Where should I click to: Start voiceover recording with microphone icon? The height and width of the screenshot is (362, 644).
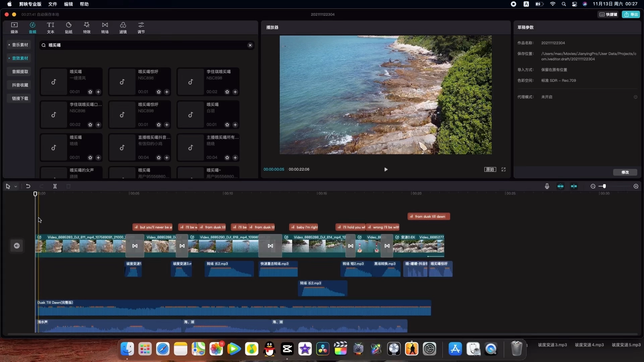[x=547, y=186]
